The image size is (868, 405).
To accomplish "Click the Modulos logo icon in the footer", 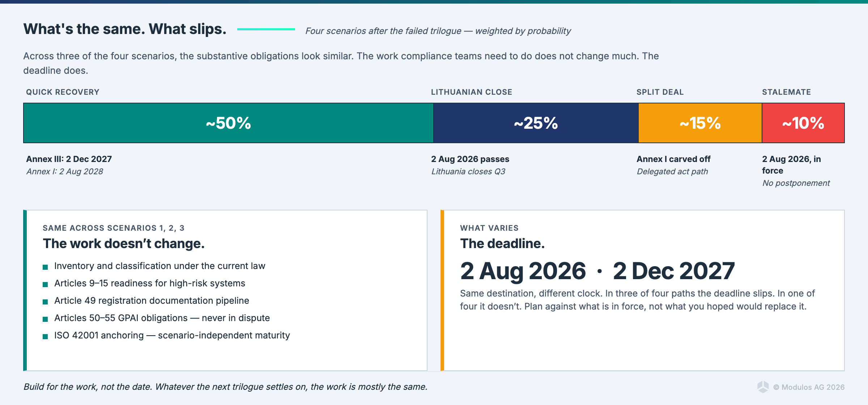I will [763, 387].
